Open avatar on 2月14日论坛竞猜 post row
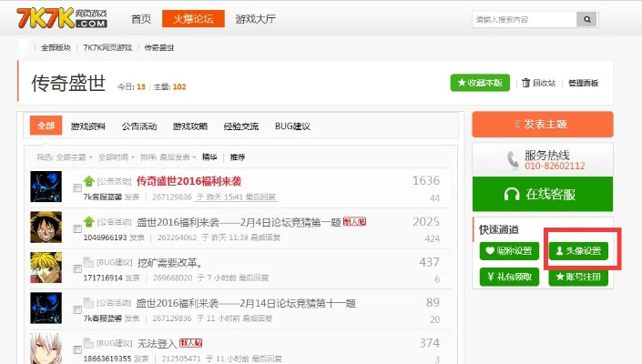Viewport: 642px width, 364px height. tap(46, 308)
